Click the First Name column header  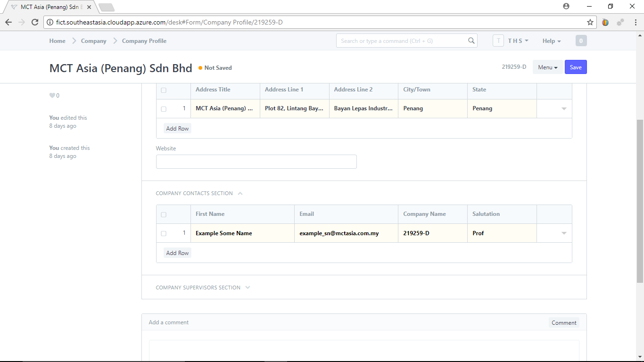tap(243, 214)
